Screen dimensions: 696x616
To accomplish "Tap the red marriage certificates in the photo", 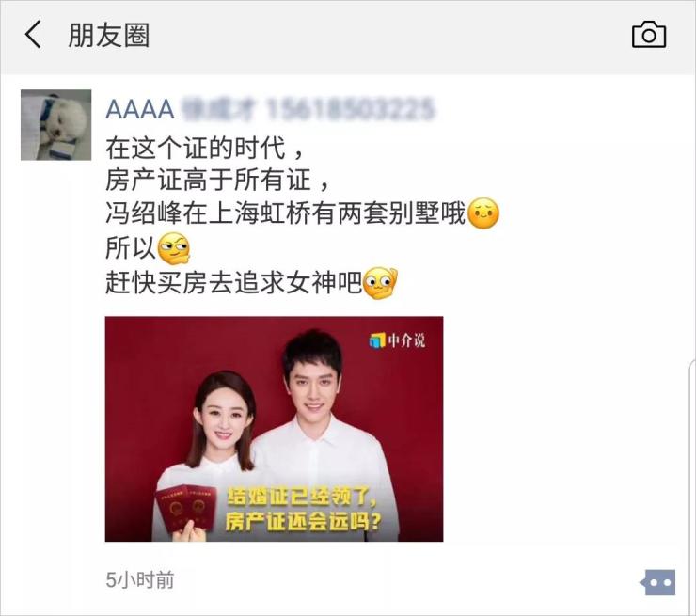I will pos(186,508).
